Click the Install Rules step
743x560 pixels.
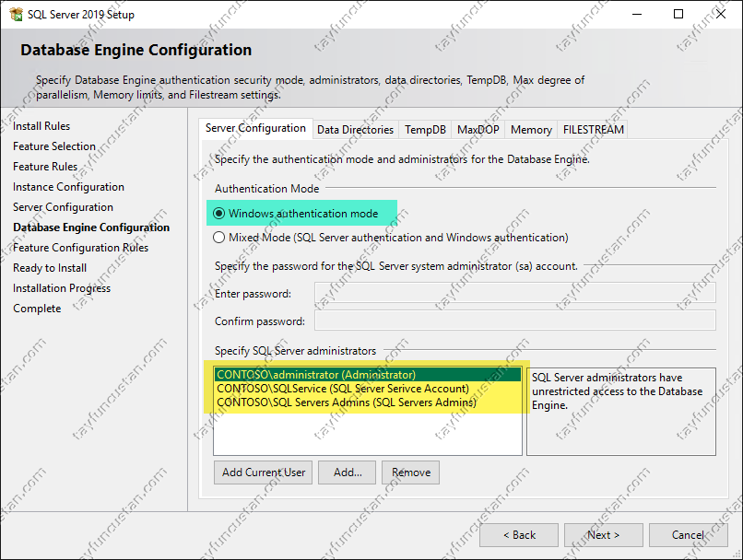tap(41, 126)
